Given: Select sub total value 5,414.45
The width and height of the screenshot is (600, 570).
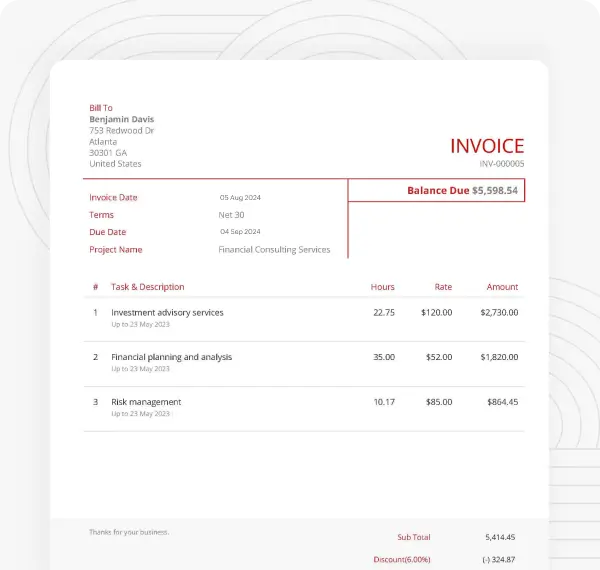Looking at the screenshot, I should [500, 537].
